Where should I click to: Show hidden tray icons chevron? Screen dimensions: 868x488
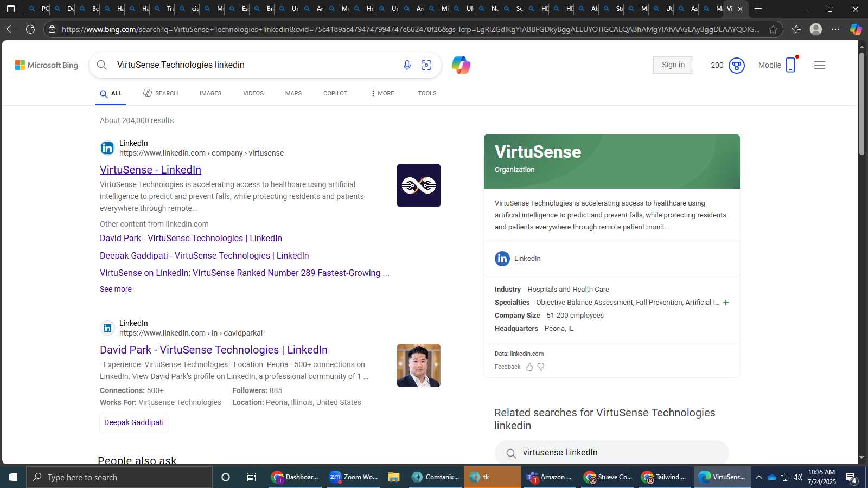(759, 477)
